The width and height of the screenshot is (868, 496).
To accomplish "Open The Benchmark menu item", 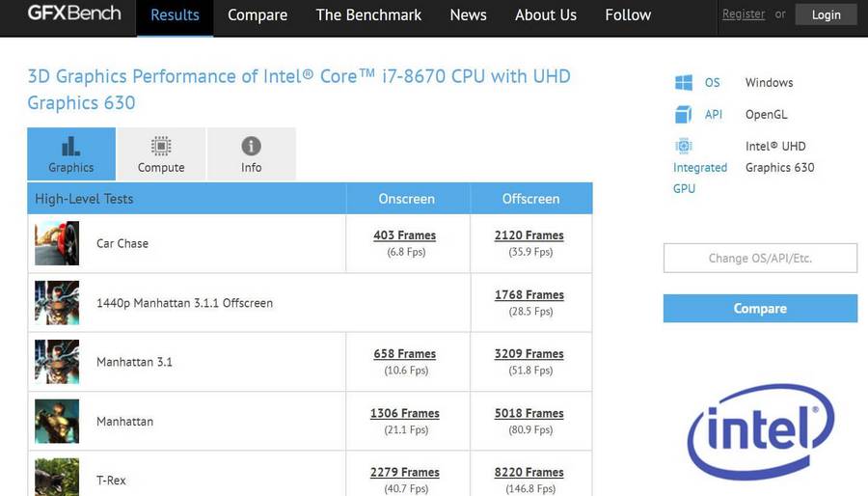I will tap(368, 14).
